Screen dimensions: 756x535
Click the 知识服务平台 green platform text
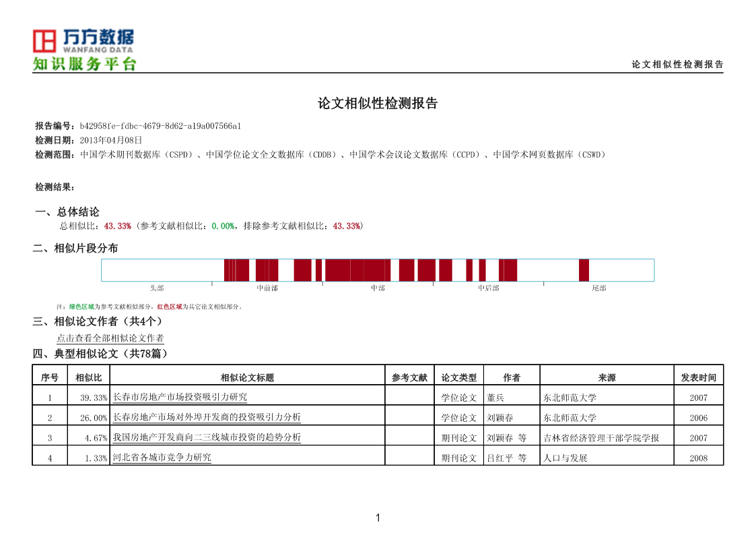(x=85, y=64)
